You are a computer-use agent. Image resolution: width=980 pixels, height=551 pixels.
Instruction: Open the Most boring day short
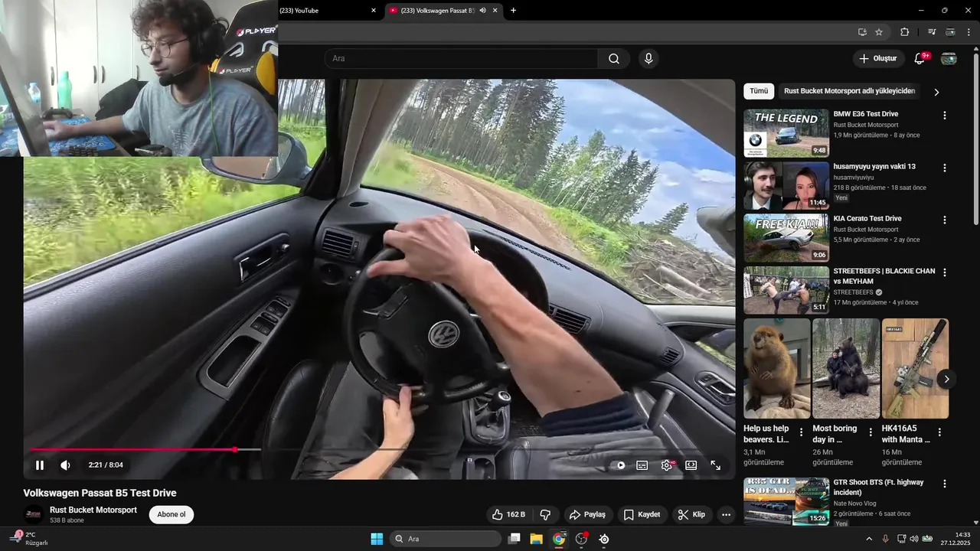click(845, 369)
